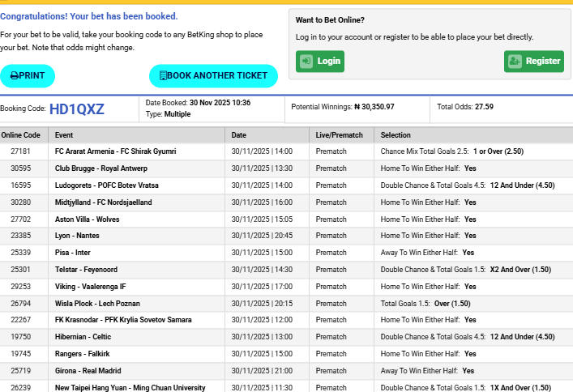The height and width of the screenshot is (392, 573).
Task: Click the PRINT button
Action: (28, 76)
